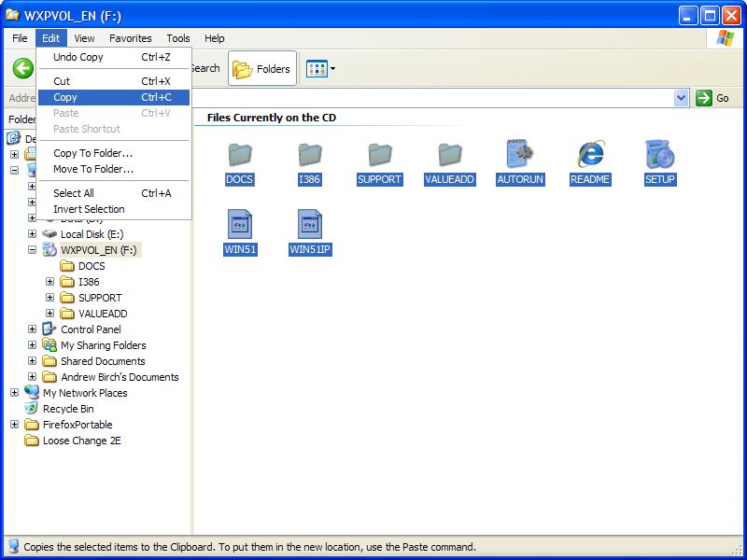The image size is (747, 560).
Task: Open the DOCS folder icon in file pane
Action: [240, 155]
